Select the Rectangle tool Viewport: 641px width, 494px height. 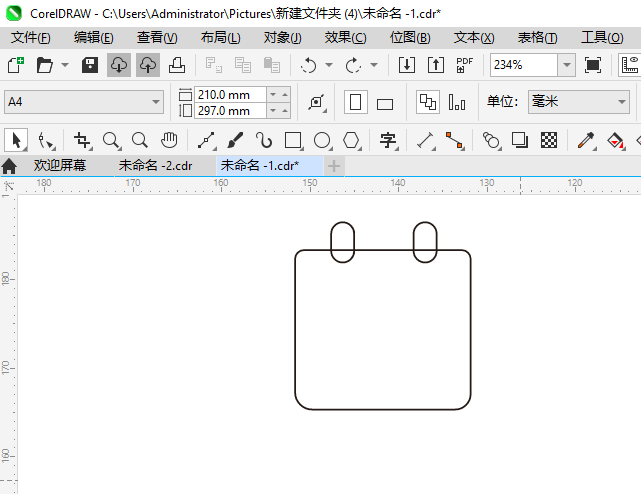pos(294,141)
